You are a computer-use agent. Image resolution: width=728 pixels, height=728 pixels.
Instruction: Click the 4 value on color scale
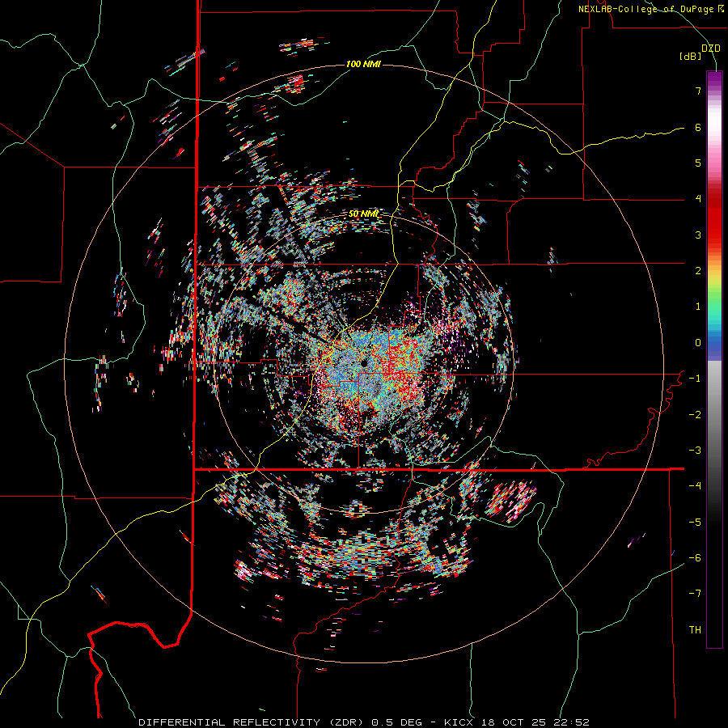click(698, 199)
